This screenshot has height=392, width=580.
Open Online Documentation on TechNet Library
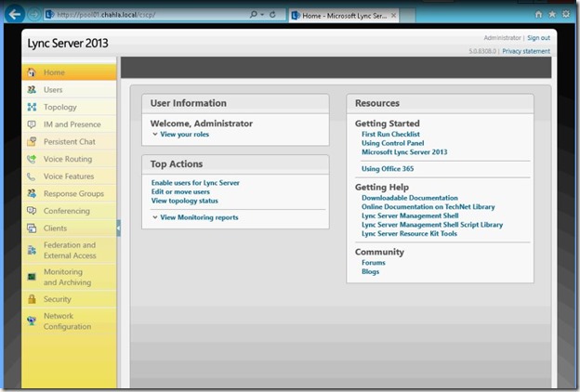point(428,207)
